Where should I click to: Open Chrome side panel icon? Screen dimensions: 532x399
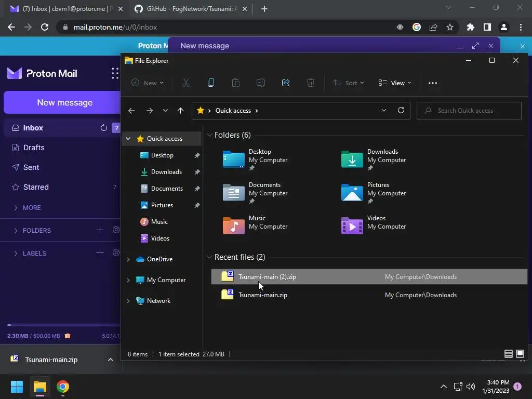click(487, 27)
